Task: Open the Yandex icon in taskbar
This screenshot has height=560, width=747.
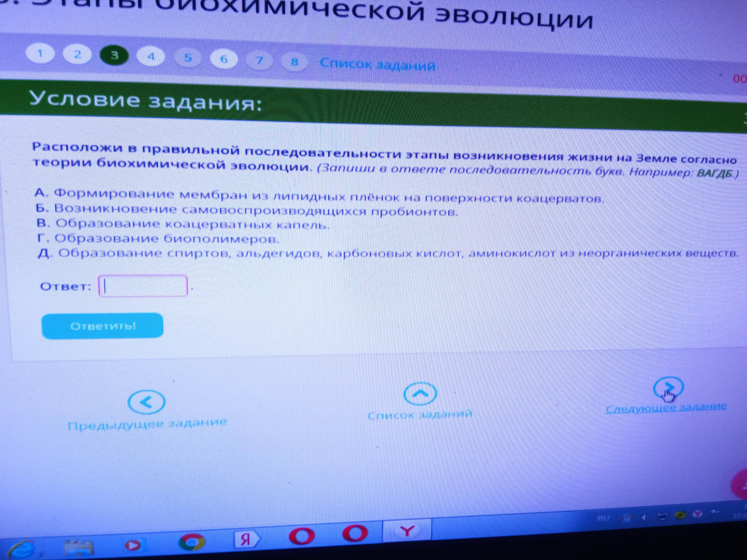Action: click(x=247, y=539)
